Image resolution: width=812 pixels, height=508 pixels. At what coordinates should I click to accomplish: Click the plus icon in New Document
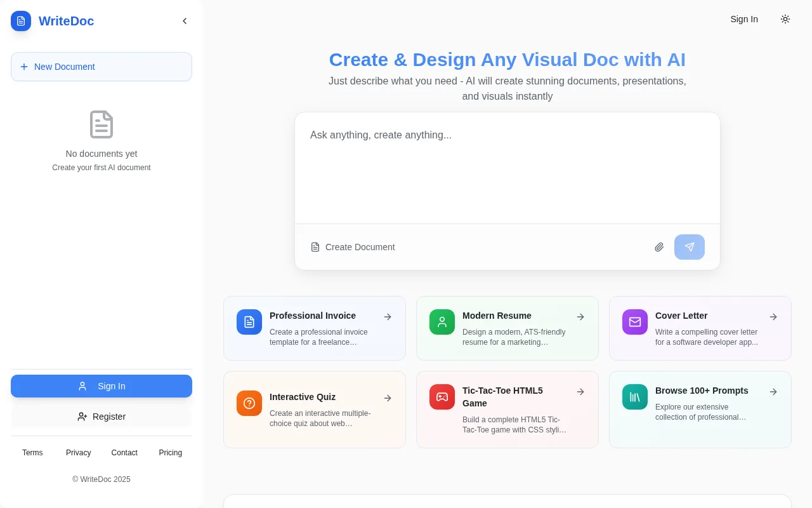pyautogui.click(x=24, y=67)
